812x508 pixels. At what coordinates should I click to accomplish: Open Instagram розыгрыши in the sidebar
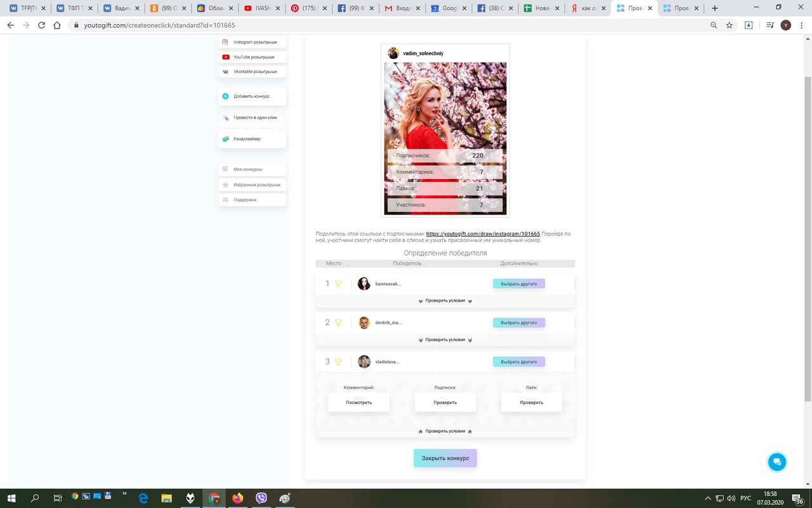pos(252,42)
